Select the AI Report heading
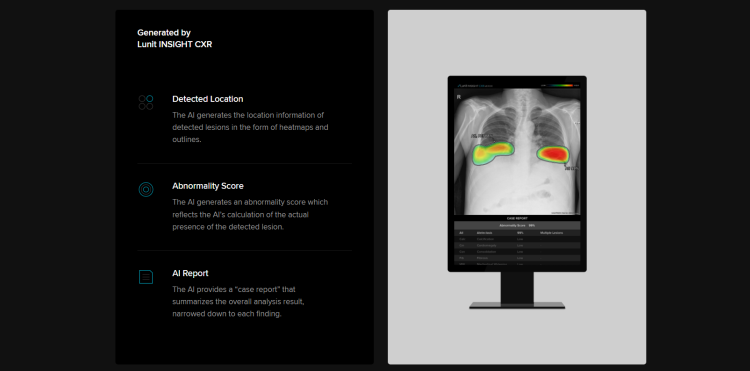The width and height of the screenshot is (750, 371). [190, 273]
